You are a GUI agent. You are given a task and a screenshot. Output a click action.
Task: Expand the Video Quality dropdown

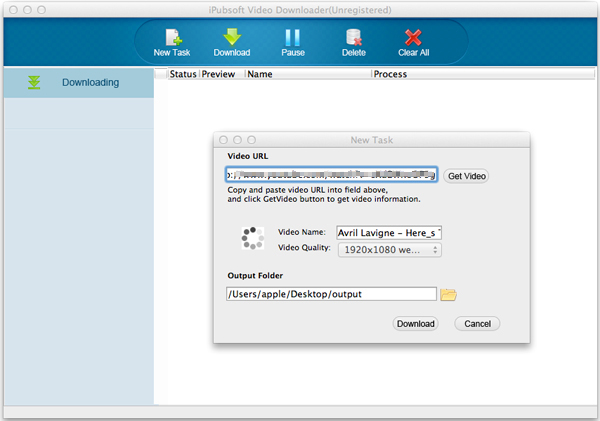click(388, 249)
